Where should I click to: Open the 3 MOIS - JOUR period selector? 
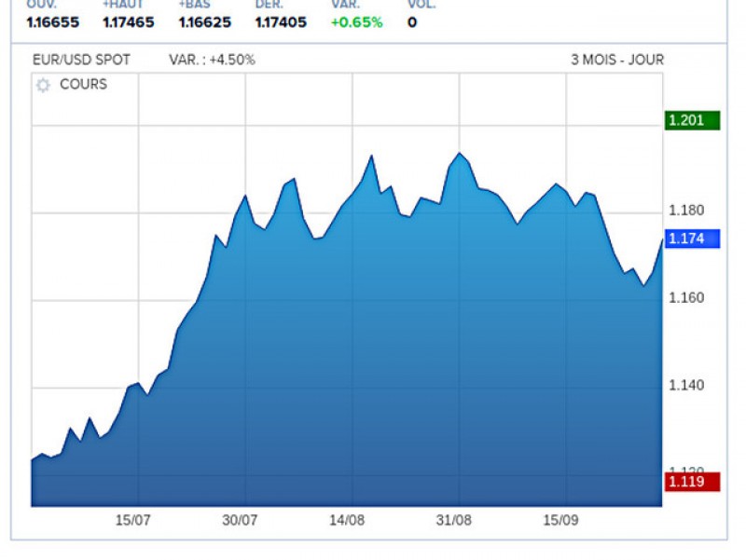[616, 60]
